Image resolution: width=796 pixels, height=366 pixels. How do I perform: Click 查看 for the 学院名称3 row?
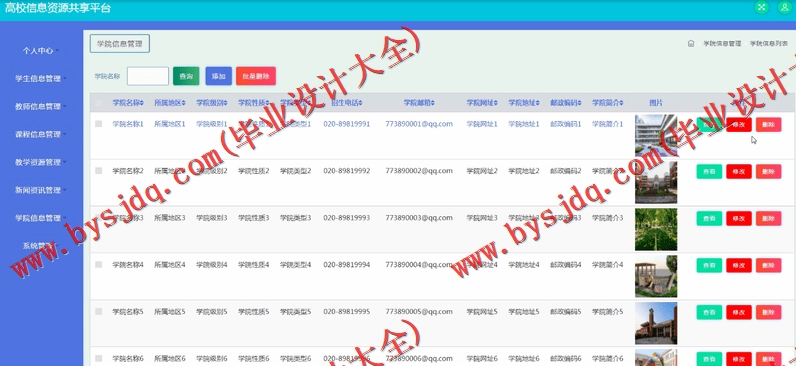[709, 219]
